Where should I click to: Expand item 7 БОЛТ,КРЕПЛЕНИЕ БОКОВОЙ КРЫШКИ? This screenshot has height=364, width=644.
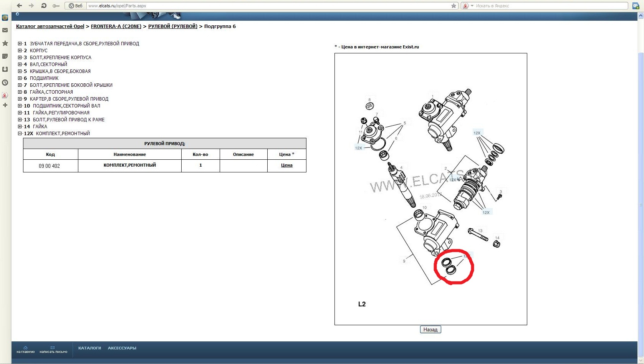tap(20, 85)
